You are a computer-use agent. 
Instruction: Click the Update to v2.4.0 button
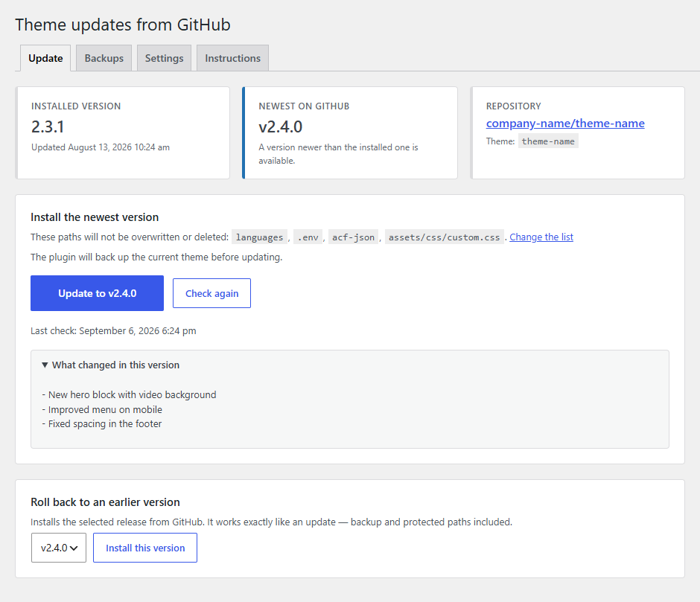pos(98,293)
